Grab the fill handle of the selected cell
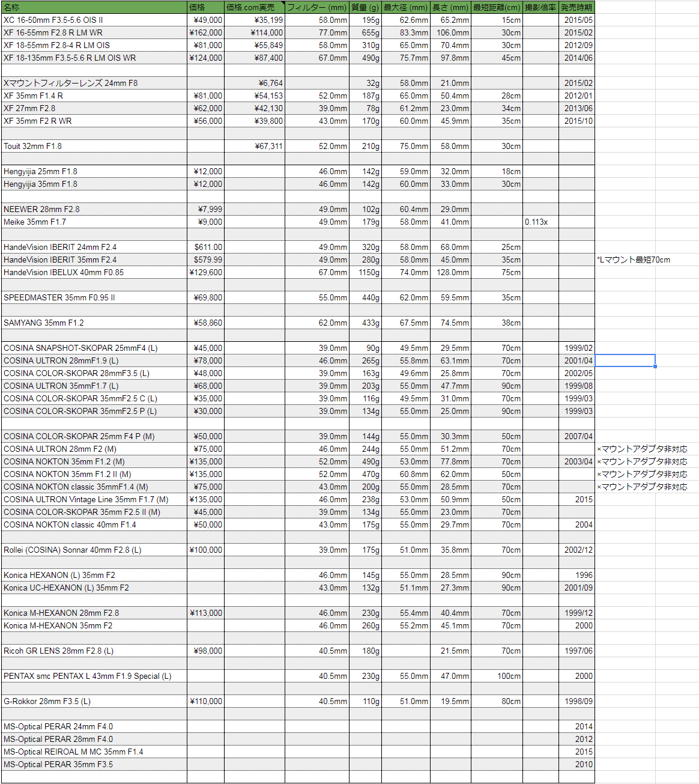Viewport: 699px width, 784px height. tap(655, 366)
